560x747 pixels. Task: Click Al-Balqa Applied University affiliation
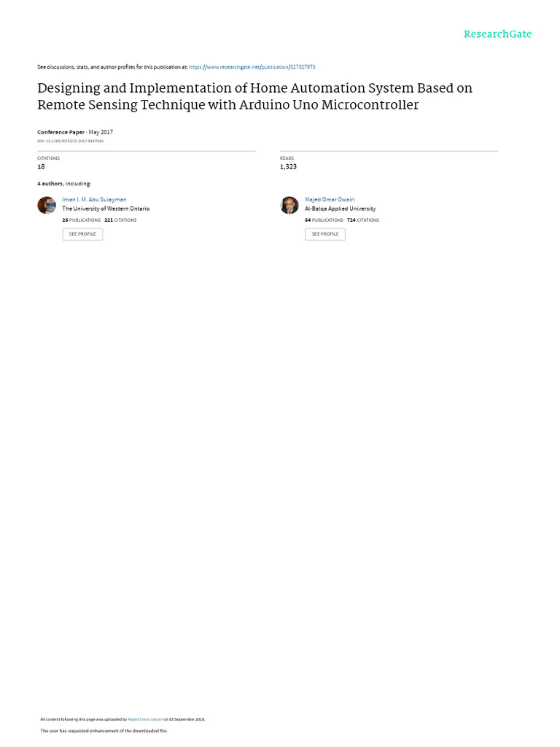pos(340,209)
